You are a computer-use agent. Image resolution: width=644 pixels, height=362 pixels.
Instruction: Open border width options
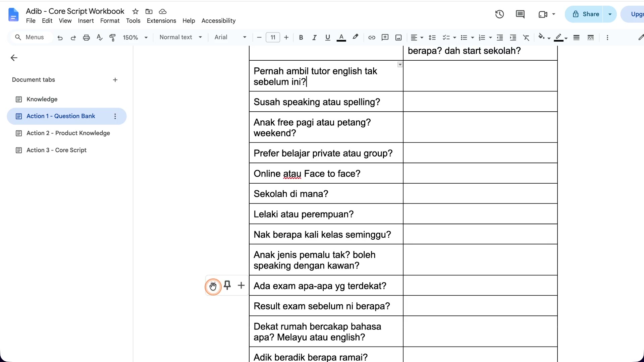576,38
